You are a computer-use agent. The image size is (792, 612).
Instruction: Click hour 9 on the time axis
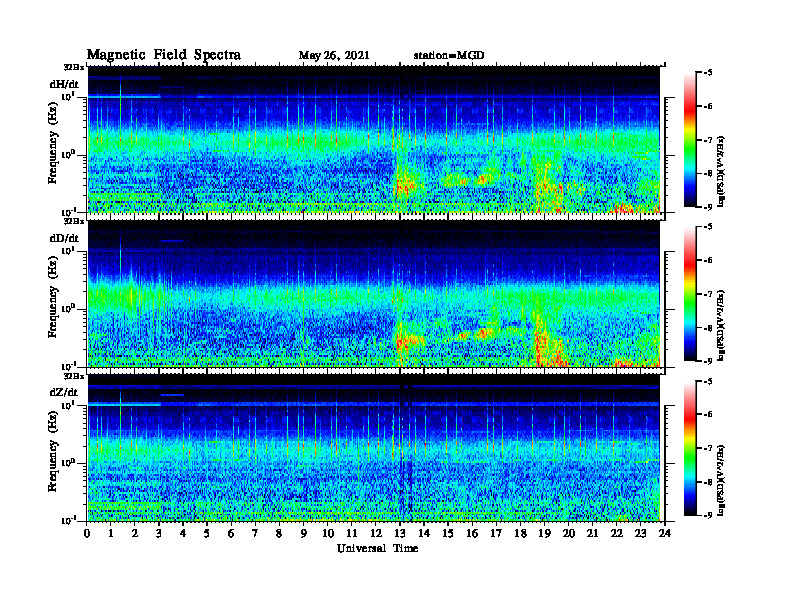303,533
